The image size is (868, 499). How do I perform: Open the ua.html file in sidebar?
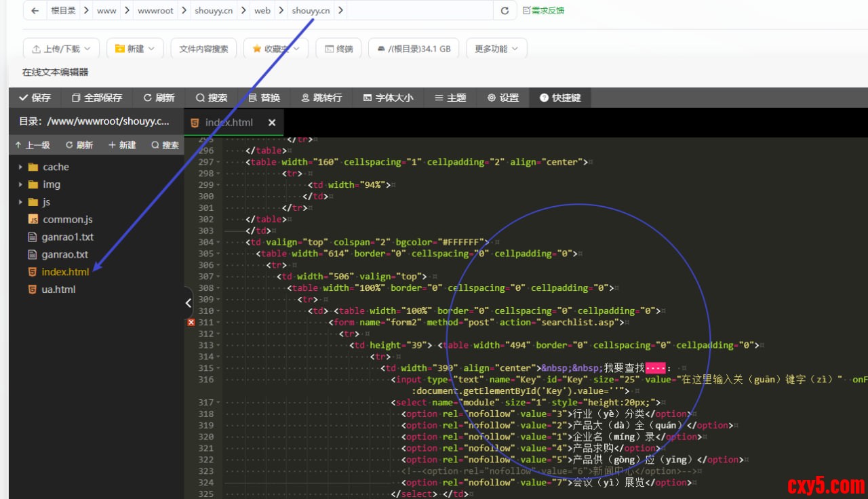pyautogui.click(x=58, y=290)
